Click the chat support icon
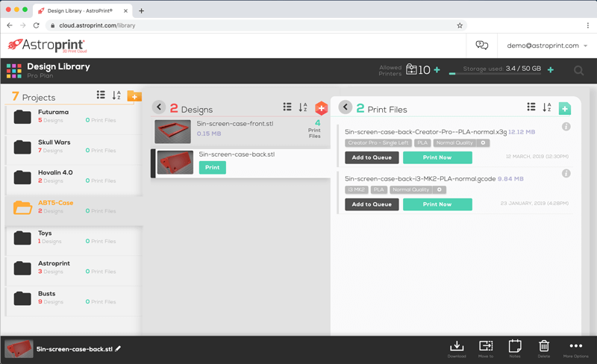This screenshot has height=364, width=597. (481, 45)
